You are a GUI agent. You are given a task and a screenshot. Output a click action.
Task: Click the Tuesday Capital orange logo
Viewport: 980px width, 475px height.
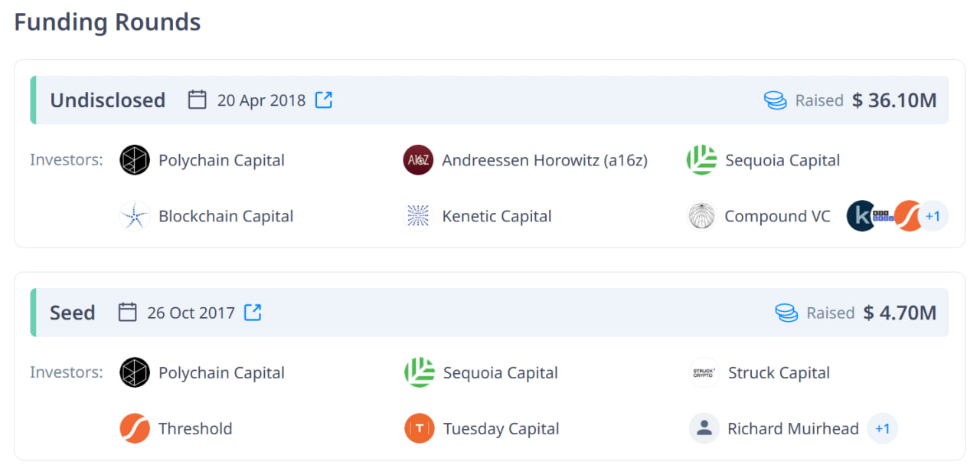coord(419,428)
